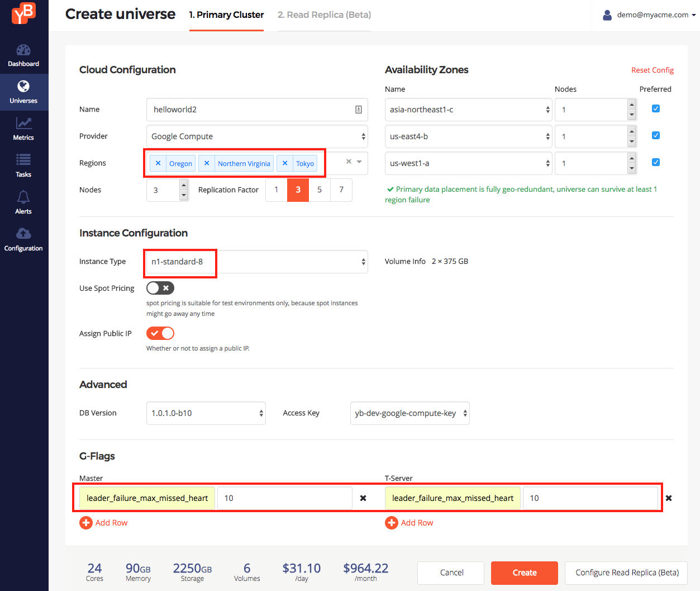Click the Volume Info 2 × 375 GB text

coord(426,262)
